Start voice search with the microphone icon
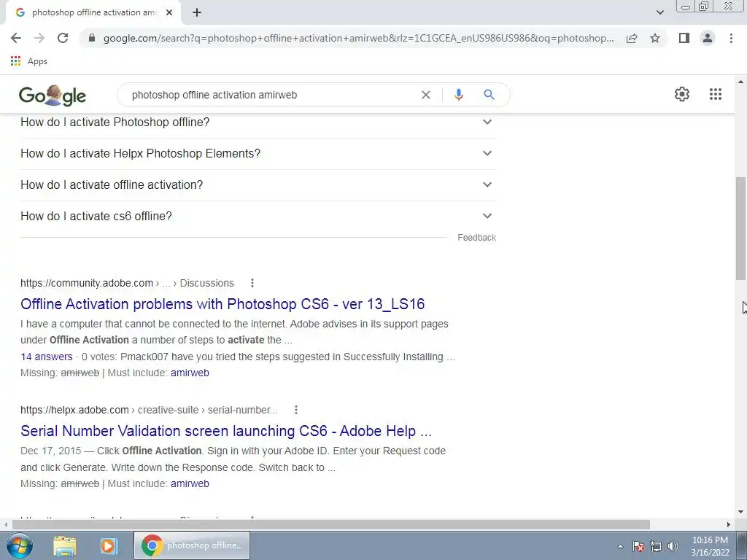The image size is (747, 560). click(458, 95)
